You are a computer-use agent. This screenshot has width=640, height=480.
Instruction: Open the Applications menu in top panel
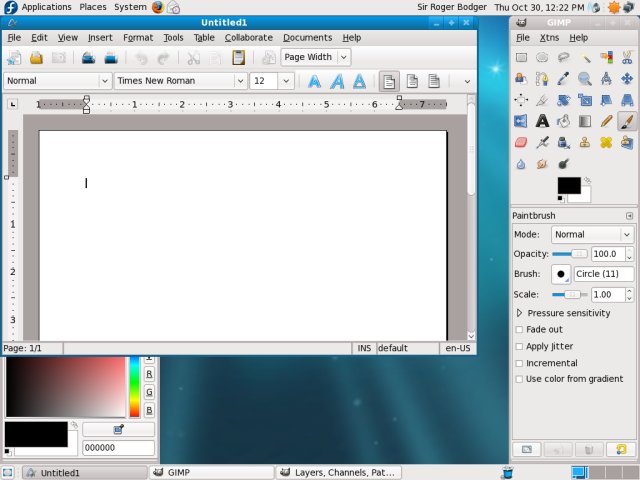(x=47, y=7)
